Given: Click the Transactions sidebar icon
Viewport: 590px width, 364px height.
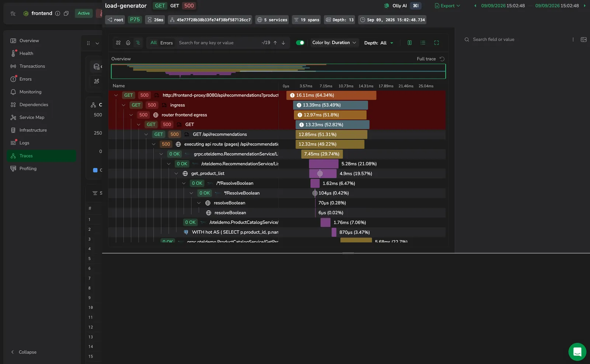Looking at the screenshot, I should pyautogui.click(x=13, y=66).
